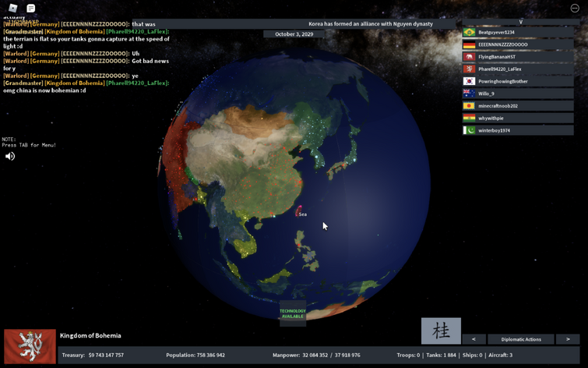Click the Kingdom of Bohemia flag image
Viewport: 588px width, 368px height.
tap(30, 346)
